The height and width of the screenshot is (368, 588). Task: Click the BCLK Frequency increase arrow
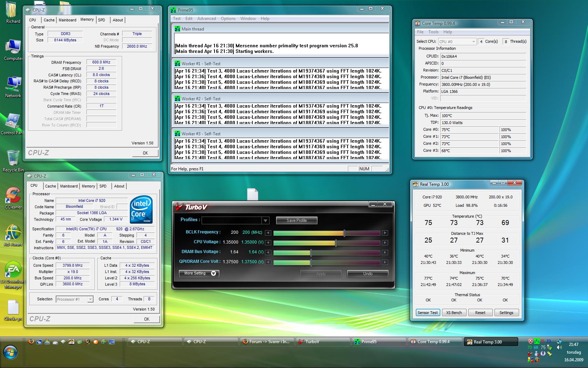385,233
